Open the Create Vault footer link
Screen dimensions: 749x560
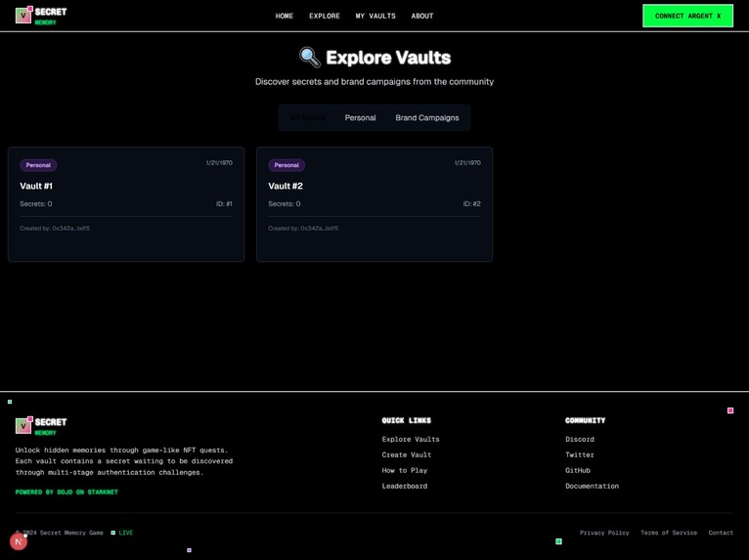407,455
